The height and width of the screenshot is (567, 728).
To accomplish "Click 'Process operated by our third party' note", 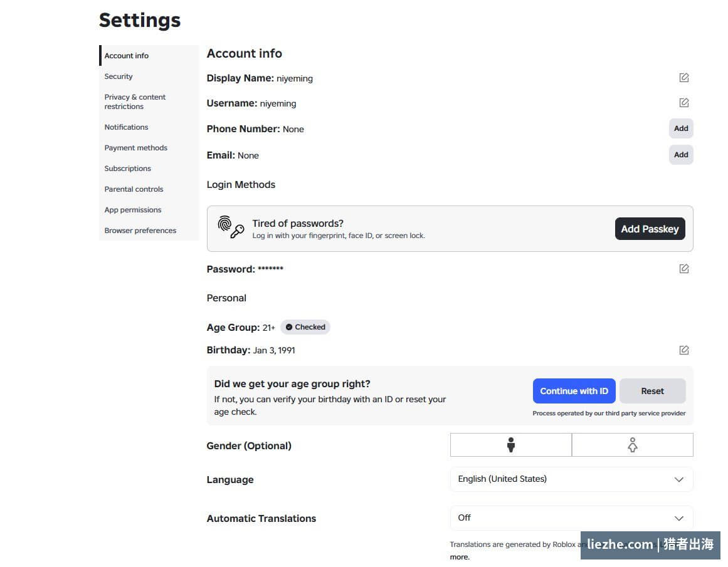I will pyautogui.click(x=609, y=413).
